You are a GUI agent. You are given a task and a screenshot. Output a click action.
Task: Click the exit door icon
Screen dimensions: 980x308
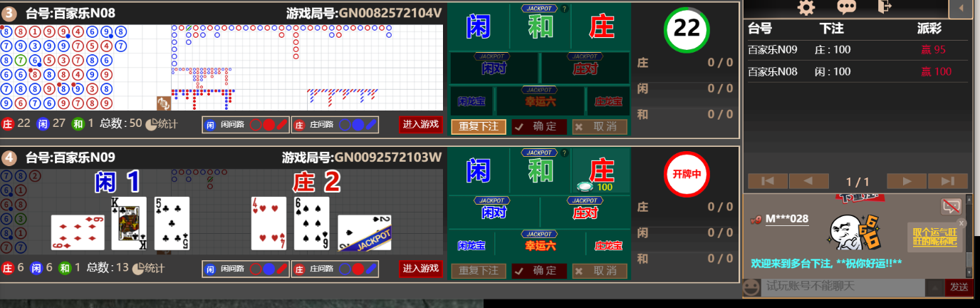click(885, 6)
